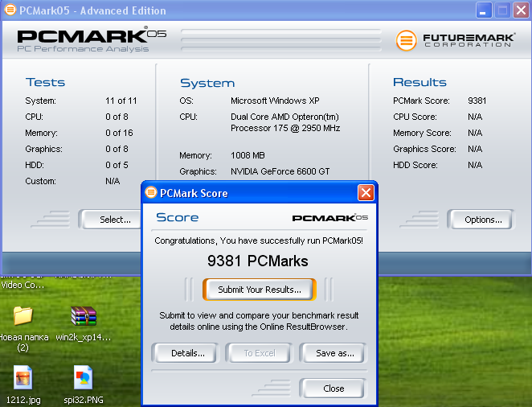Click the Submit Your Results button

pos(260,290)
